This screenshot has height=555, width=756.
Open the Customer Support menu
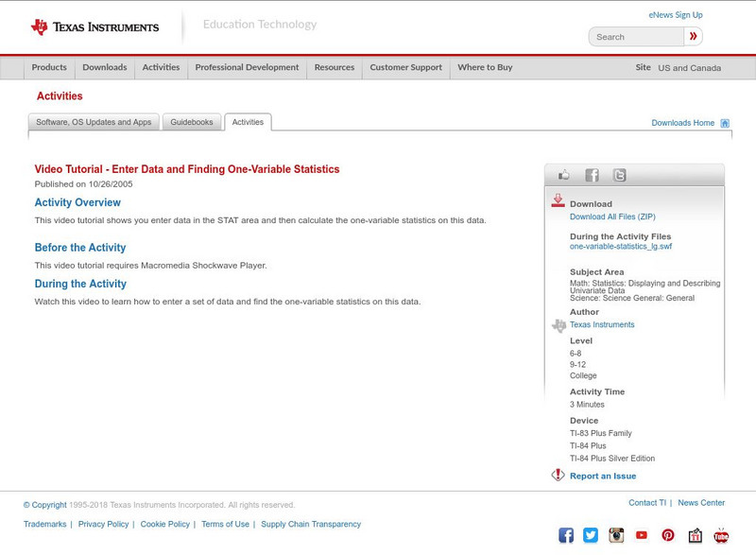(x=404, y=67)
